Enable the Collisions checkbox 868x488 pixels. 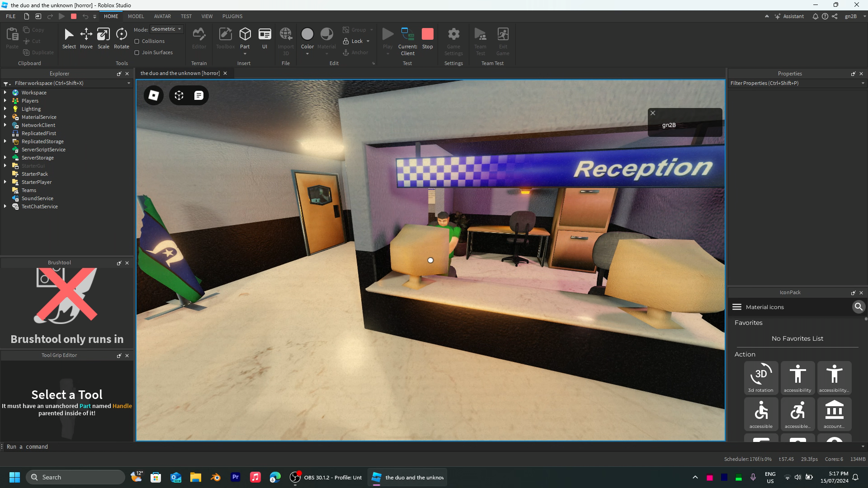pyautogui.click(x=137, y=41)
